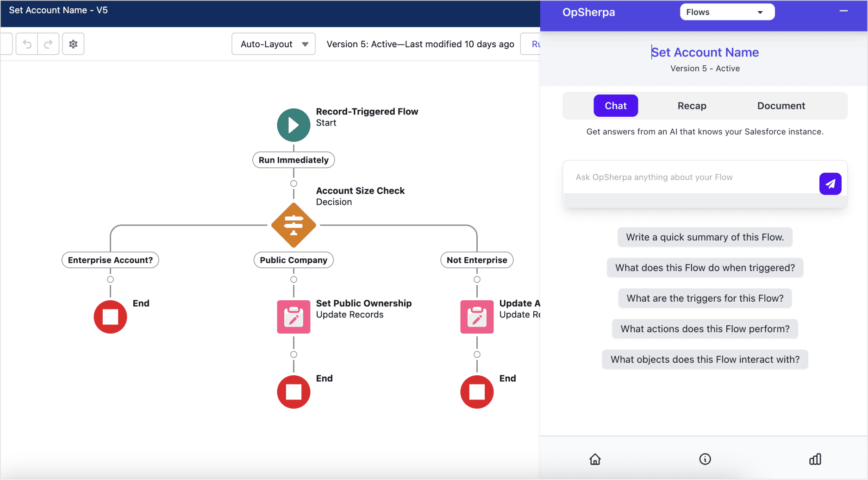Click 'Write a quick summary of this Flow.'
Viewport: 868px width, 480px height.
pyautogui.click(x=705, y=237)
